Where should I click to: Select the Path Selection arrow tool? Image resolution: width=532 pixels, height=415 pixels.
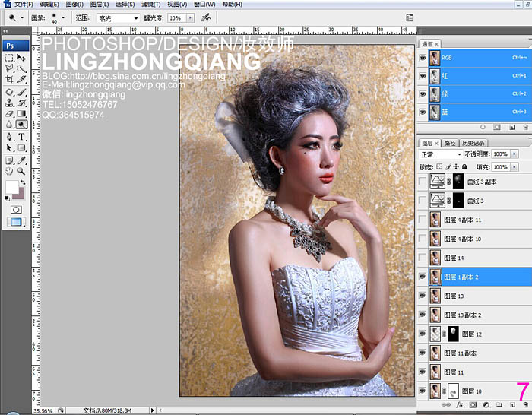click(x=9, y=148)
